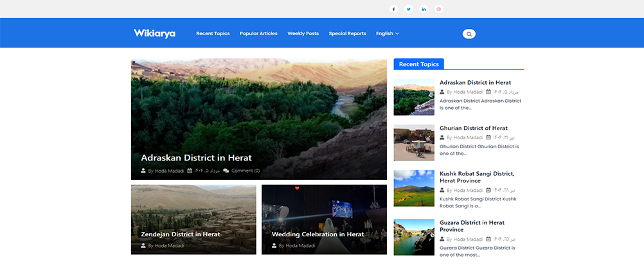Click the red heart icon on Wedding post

point(297,188)
